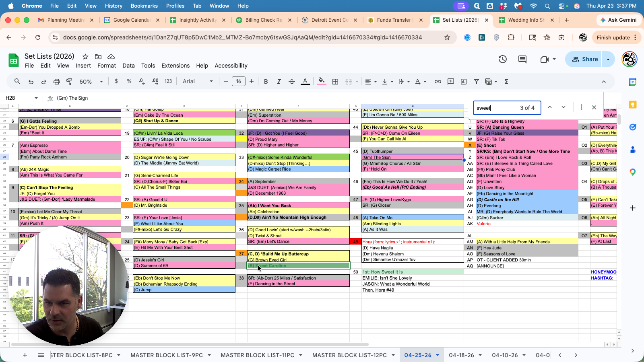This screenshot has height=362, width=644.
Task: Open the Extensions menu
Action: point(175,66)
